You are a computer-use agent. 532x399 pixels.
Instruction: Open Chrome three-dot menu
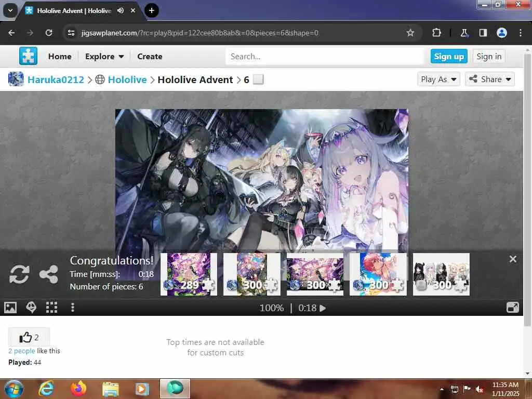(x=520, y=33)
